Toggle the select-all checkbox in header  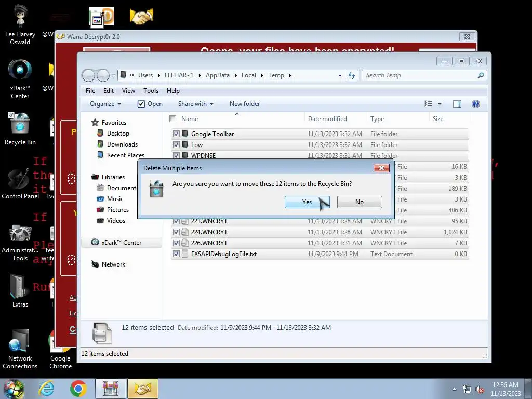(172, 119)
